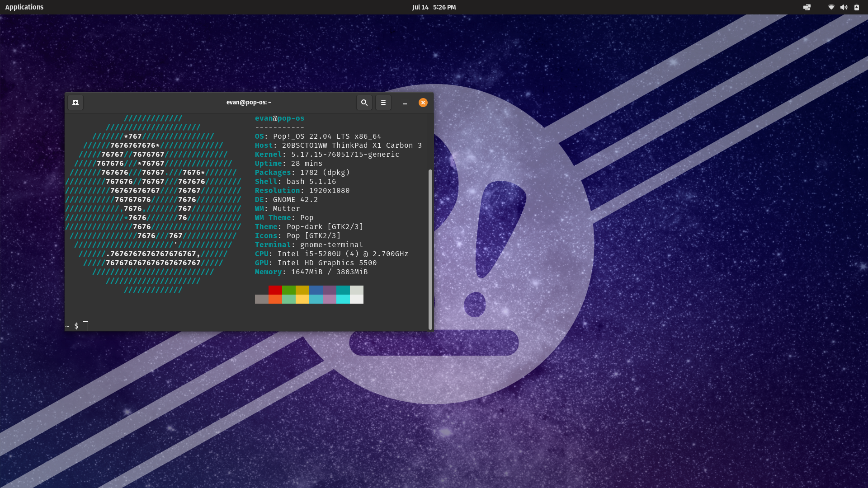Image resolution: width=868 pixels, height=488 pixels.
Task: Open a new terminal tab with the tab icon
Action: pos(75,103)
